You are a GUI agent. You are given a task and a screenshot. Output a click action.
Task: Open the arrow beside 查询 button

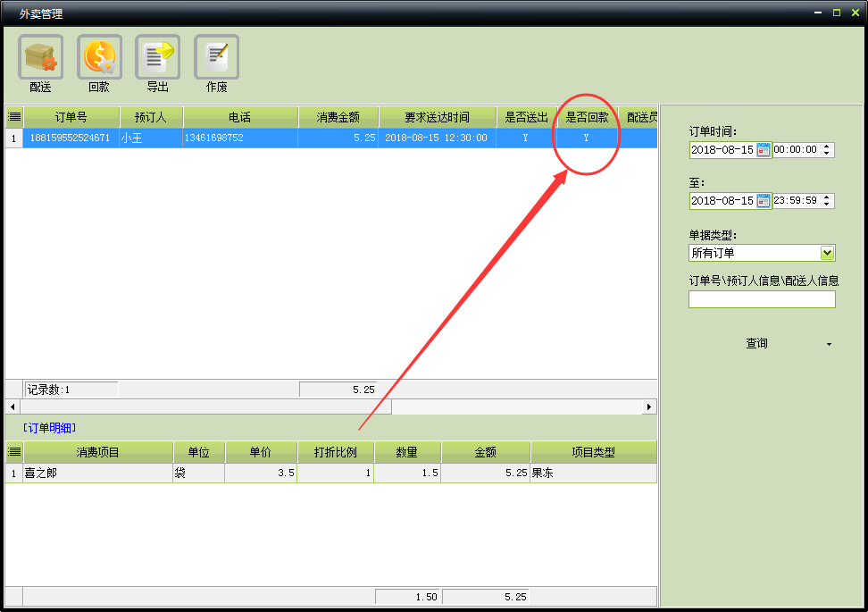click(x=829, y=344)
